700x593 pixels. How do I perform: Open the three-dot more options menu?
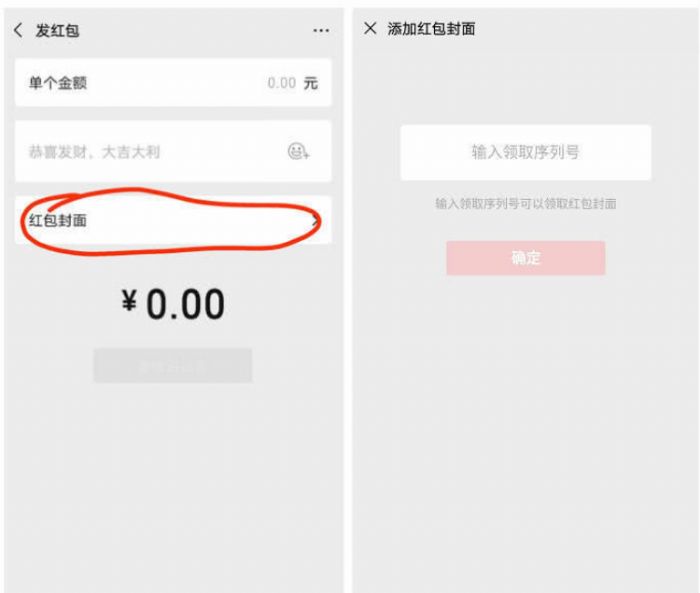tap(321, 30)
